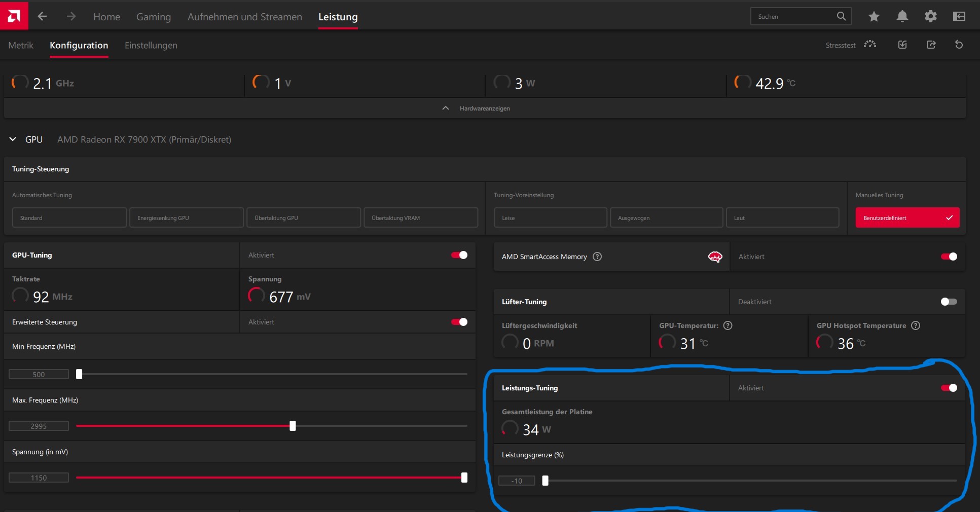
Task: Select the Leistung tab
Action: click(338, 17)
